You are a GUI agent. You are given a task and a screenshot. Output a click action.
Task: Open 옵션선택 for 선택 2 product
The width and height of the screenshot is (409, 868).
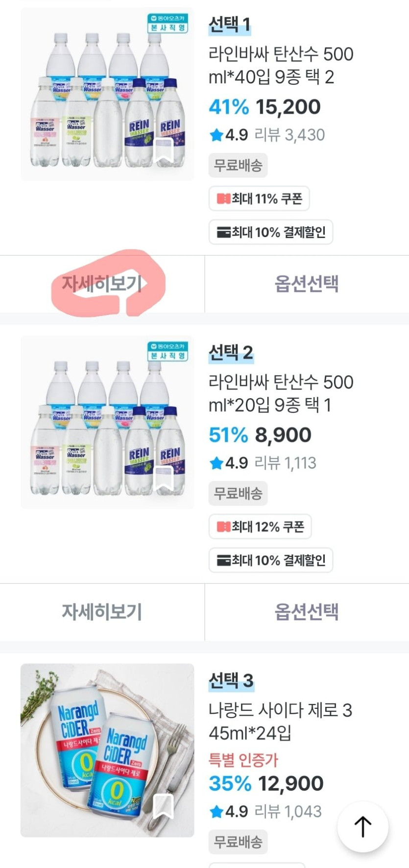pos(307,612)
